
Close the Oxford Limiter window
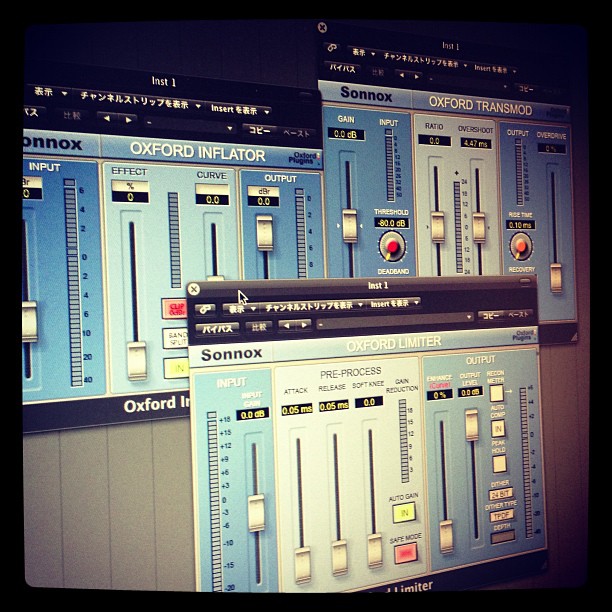pyautogui.click(x=193, y=289)
